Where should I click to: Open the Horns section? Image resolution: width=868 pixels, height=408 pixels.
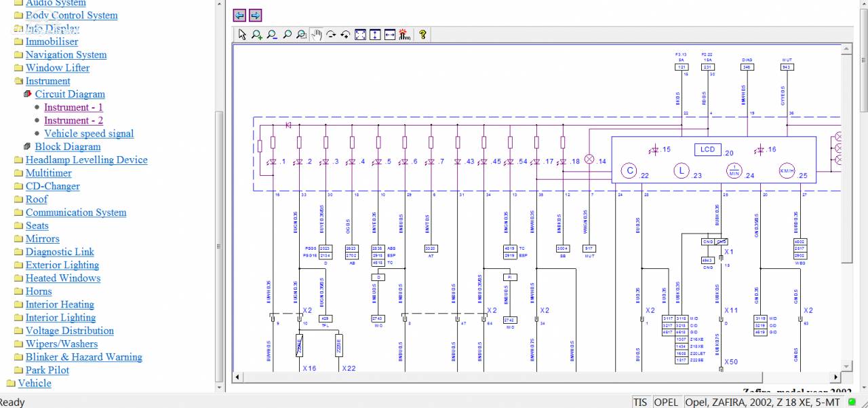(39, 291)
